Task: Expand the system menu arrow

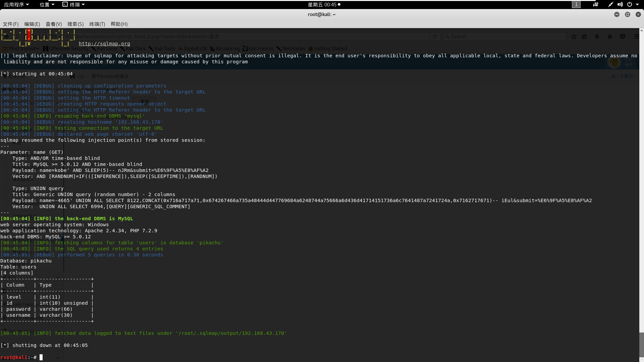Action: 637,4
